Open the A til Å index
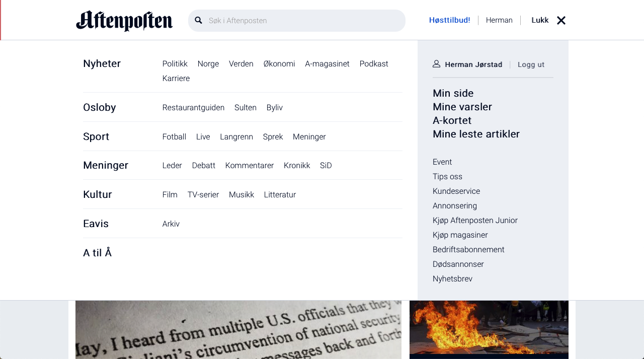 98,253
